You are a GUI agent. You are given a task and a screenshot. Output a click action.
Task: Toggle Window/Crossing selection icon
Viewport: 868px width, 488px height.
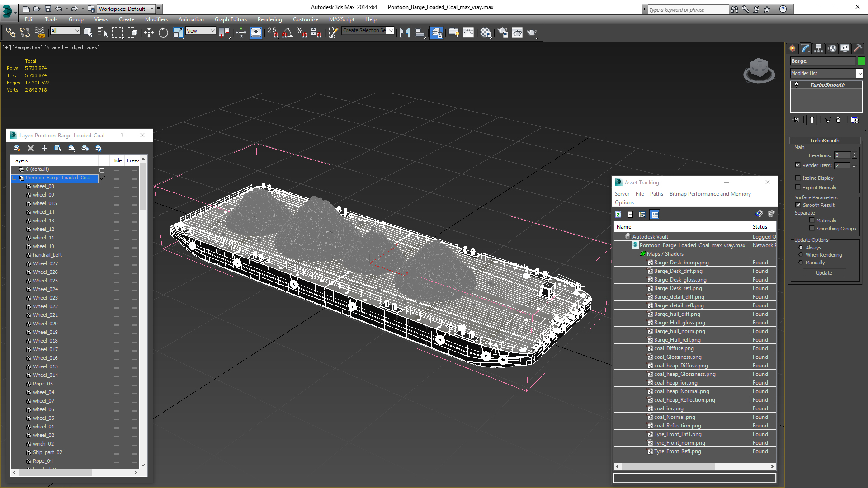pos(132,32)
